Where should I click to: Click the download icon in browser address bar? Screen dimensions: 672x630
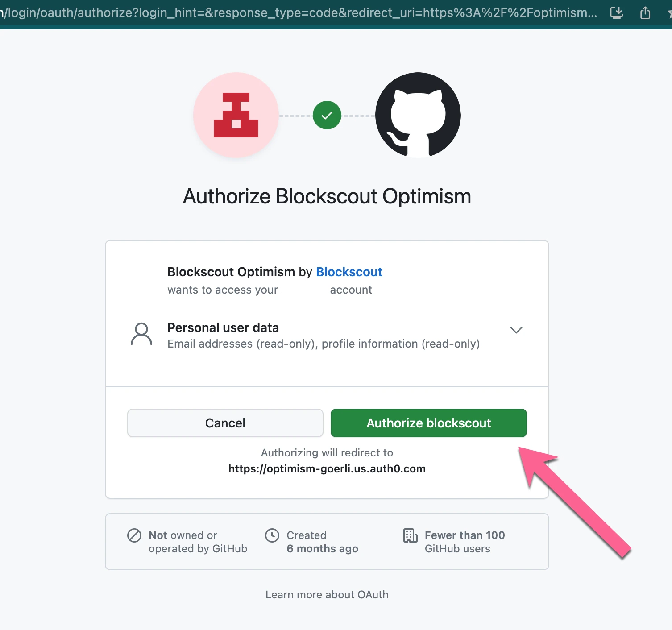[617, 12]
